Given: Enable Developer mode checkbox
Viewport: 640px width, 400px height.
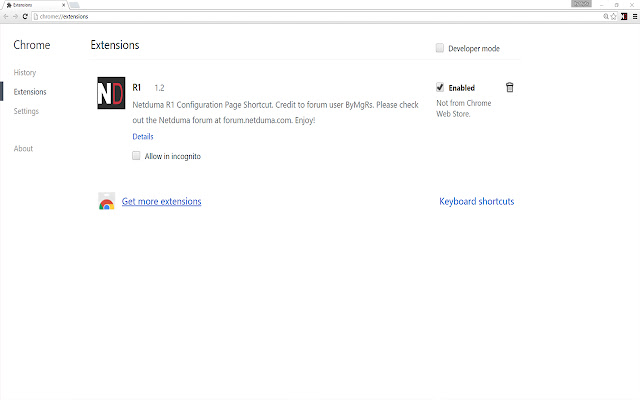Looking at the screenshot, I should coord(440,48).
